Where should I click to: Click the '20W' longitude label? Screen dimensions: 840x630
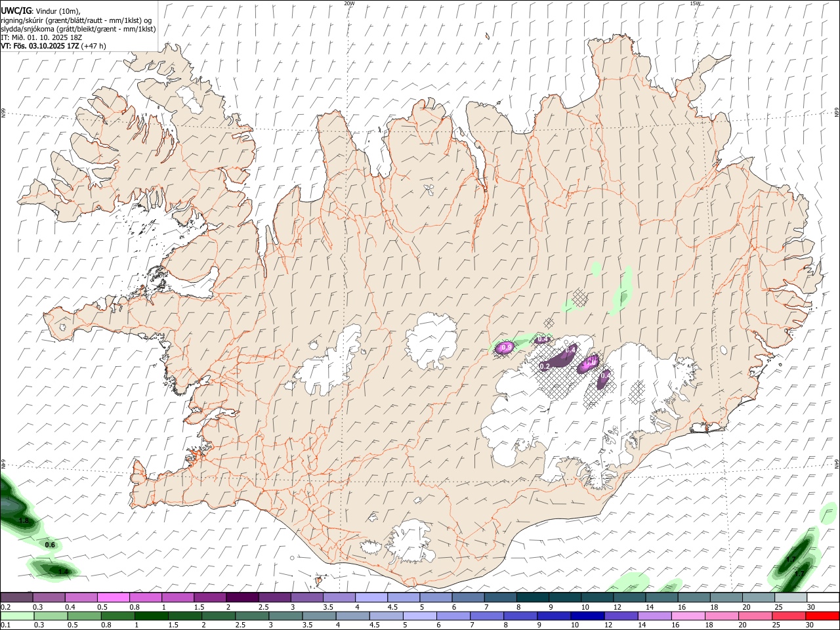(349, 3)
